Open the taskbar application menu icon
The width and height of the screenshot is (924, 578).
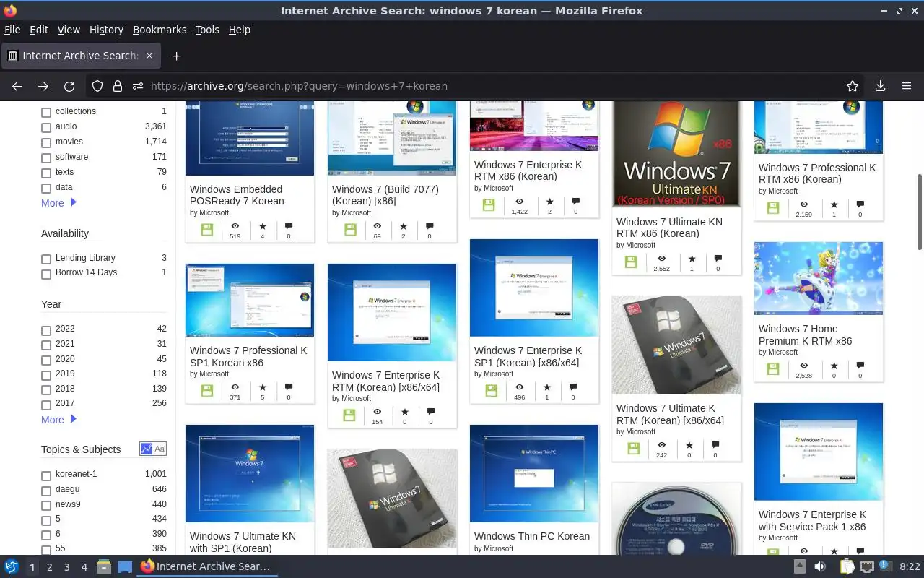pos(11,566)
